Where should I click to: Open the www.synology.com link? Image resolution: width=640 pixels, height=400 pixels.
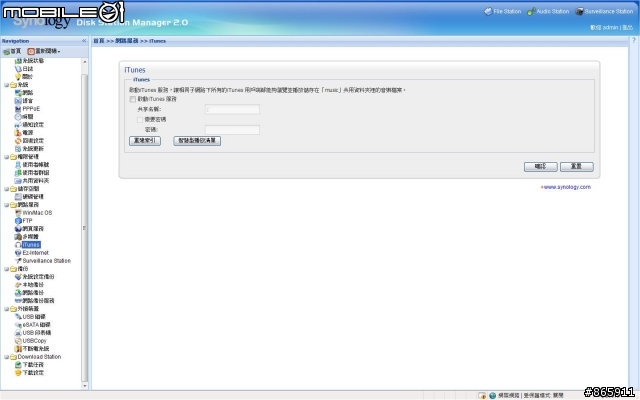tap(567, 187)
